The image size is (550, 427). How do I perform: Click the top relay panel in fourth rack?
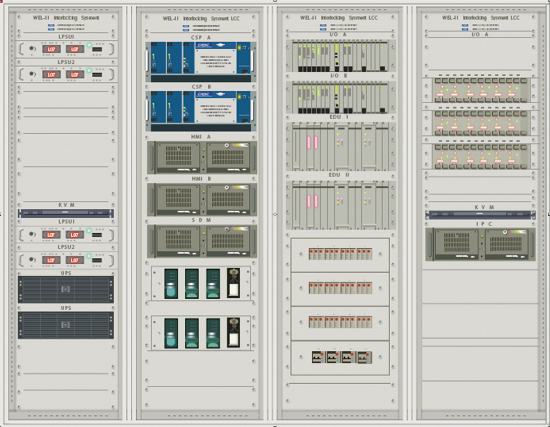pyautogui.click(x=480, y=90)
